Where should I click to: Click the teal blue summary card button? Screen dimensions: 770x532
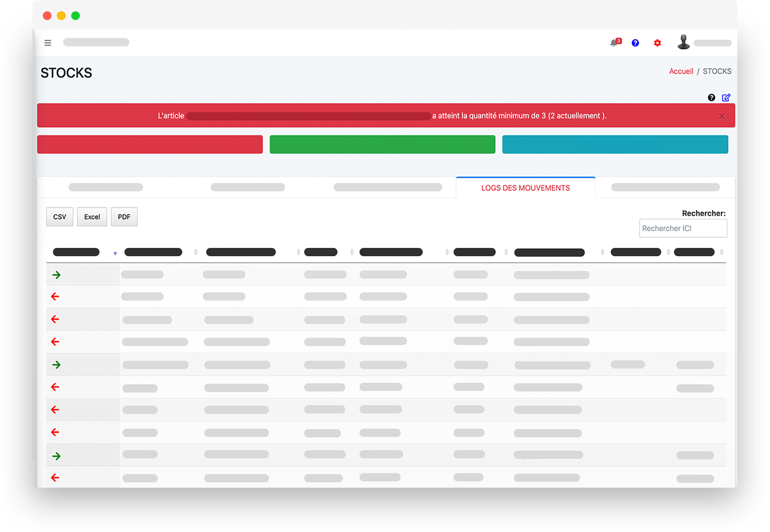pos(615,144)
